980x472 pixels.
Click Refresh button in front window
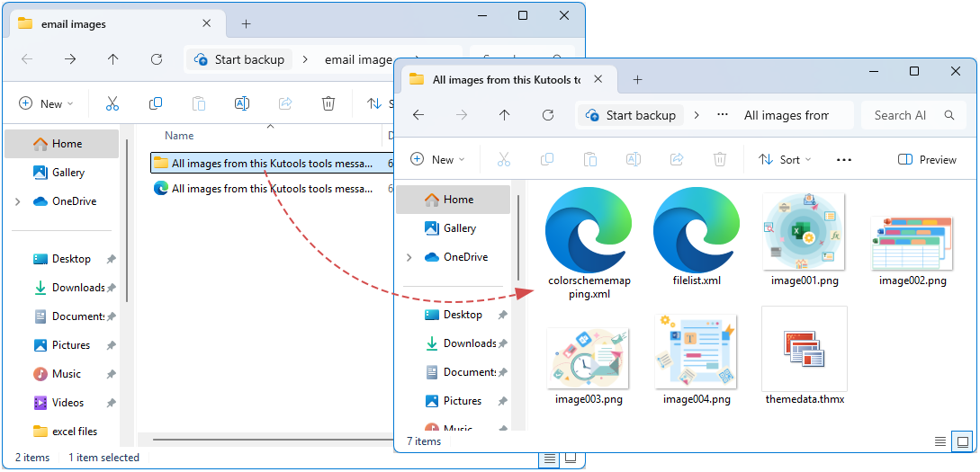[548, 115]
